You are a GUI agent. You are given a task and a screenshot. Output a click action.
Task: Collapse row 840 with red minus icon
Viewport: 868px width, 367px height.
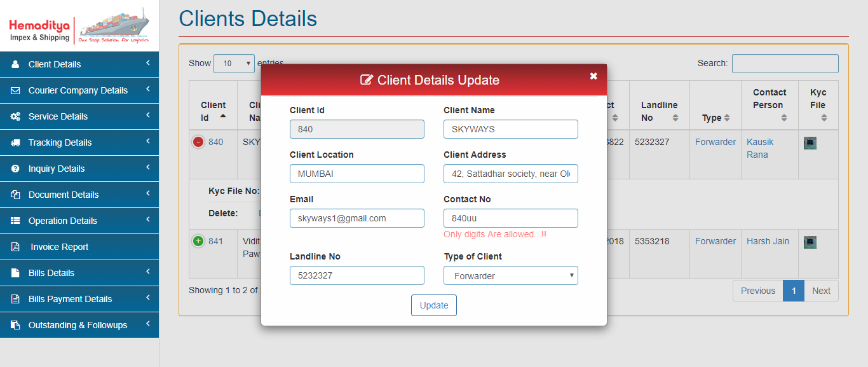(x=198, y=142)
